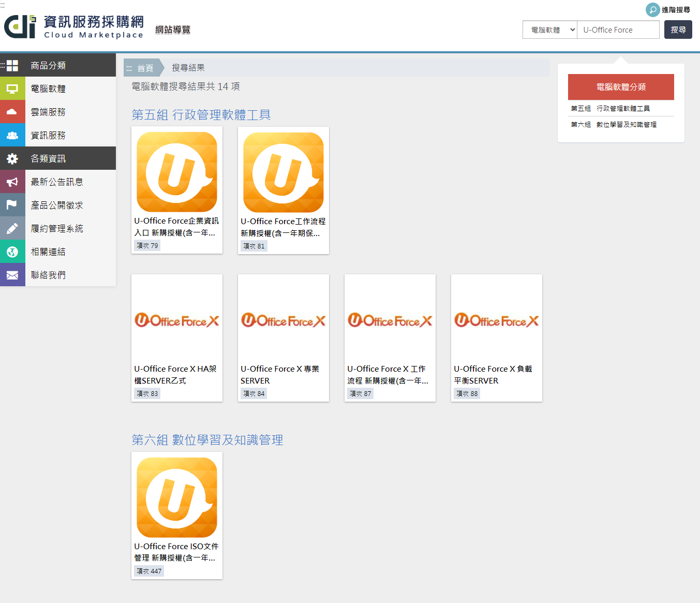Open the 第六組 數位學習及知識管理 section heading
The width and height of the screenshot is (700, 603).
[207, 440]
